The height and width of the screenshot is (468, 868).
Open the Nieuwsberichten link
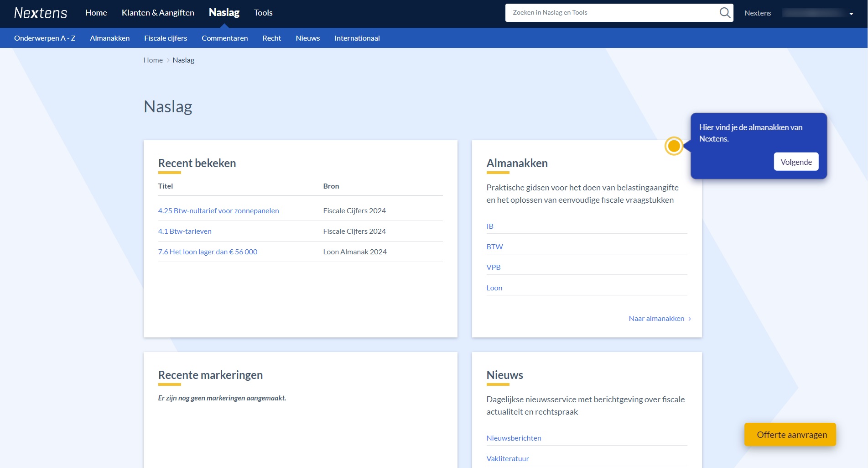(x=514, y=438)
